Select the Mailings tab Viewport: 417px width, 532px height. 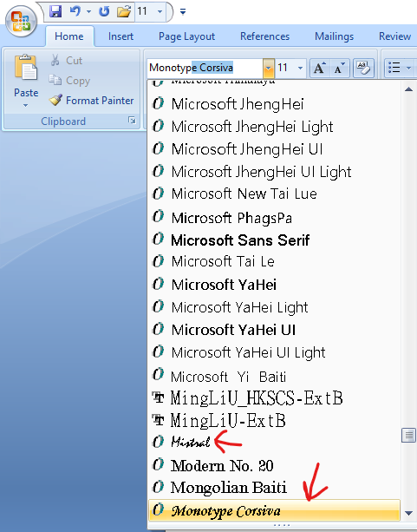tap(334, 36)
